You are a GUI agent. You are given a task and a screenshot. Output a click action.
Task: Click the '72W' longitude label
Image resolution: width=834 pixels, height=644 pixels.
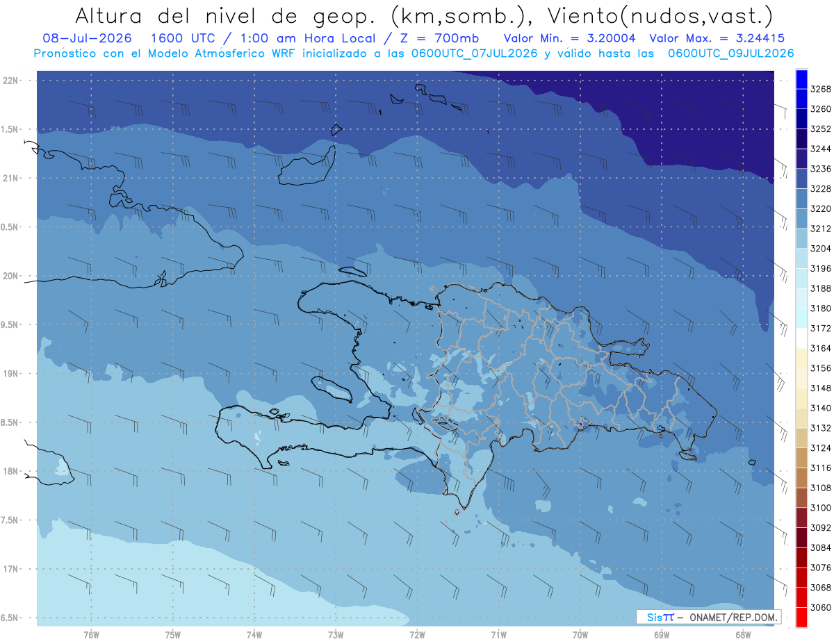[417, 635]
